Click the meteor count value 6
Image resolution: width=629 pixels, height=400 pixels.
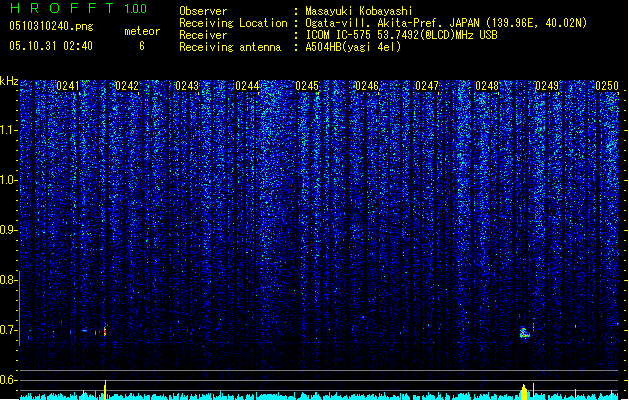142,46
